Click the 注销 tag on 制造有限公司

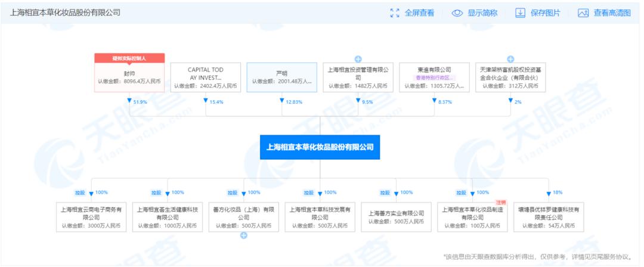[x=502, y=202]
